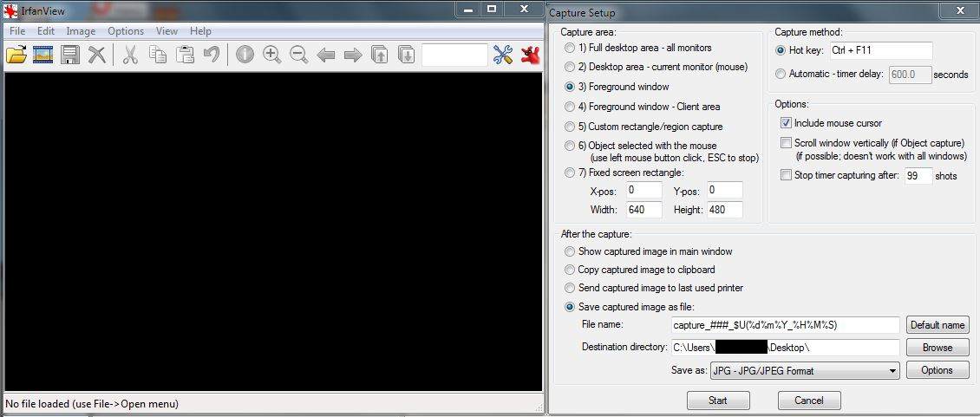The image size is (980, 417).
Task: Click the Open file folder icon
Action: click(16, 55)
